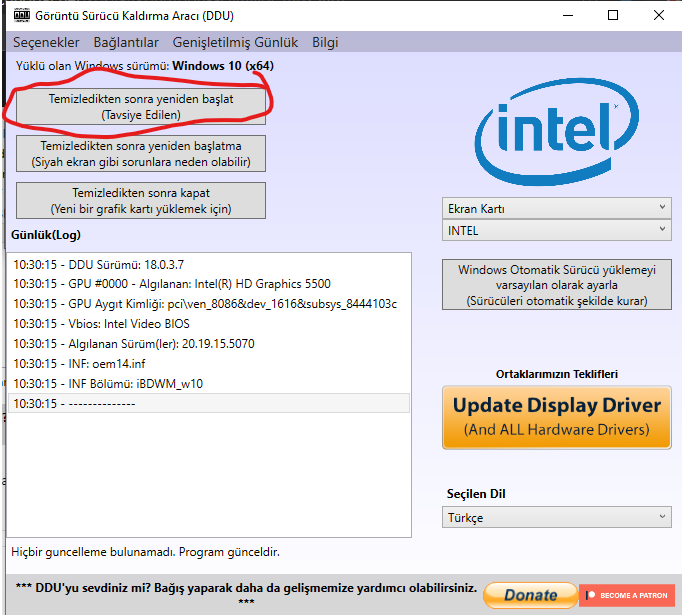This screenshot has height=615, width=682.
Task: Click the Intel logo image
Action: (556, 131)
